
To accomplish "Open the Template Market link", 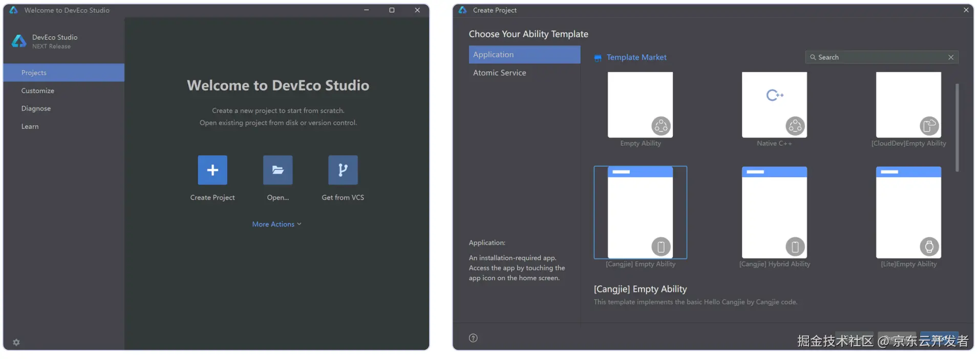I will point(636,57).
